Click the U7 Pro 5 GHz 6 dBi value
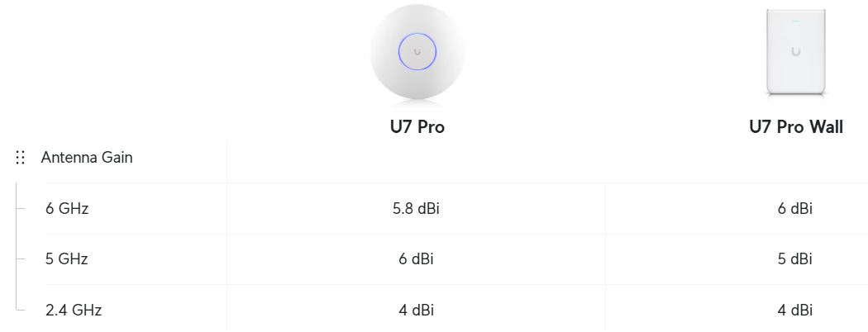The image size is (868, 332). point(417,259)
